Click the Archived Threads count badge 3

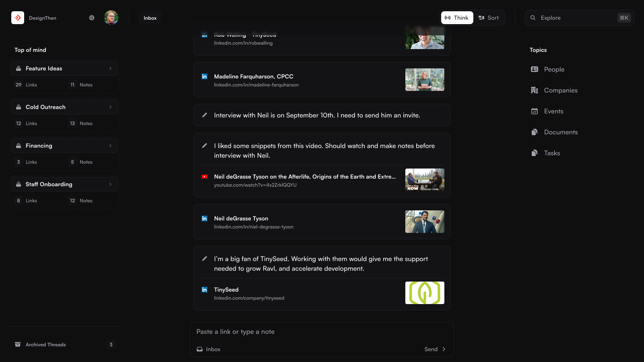[x=111, y=344]
